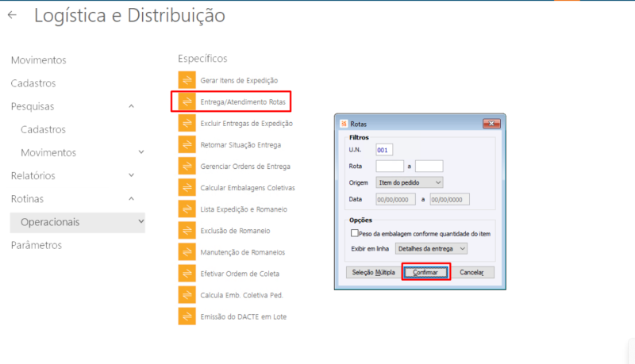635x364 pixels.
Task: Click the Cancelar button
Action: [x=471, y=272]
